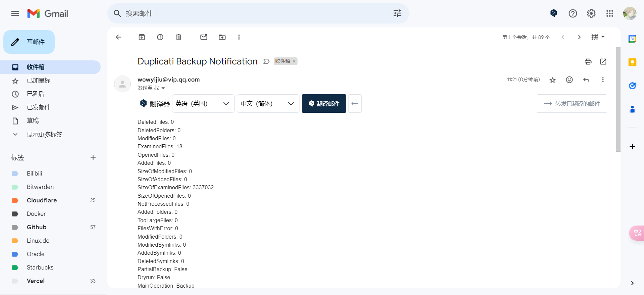The width and height of the screenshot is (644, 295).
Task: Open the help support icon
Action: 573,13
